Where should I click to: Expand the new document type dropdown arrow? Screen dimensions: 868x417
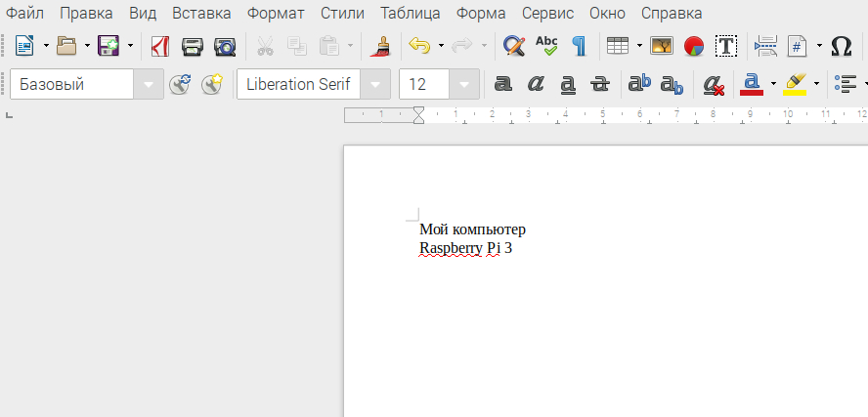tap(46, 45)
